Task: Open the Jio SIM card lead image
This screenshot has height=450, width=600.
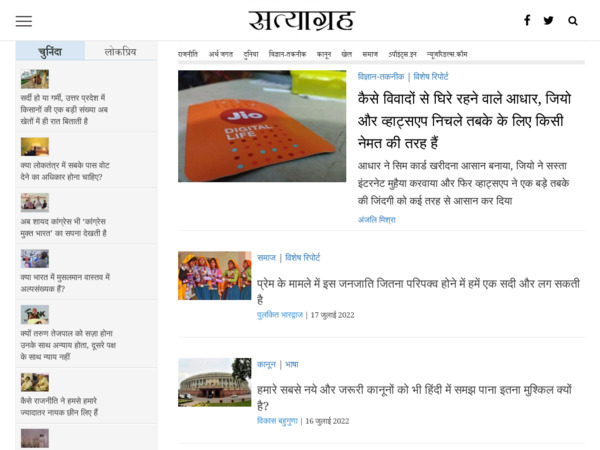Action: click(262, 126)
